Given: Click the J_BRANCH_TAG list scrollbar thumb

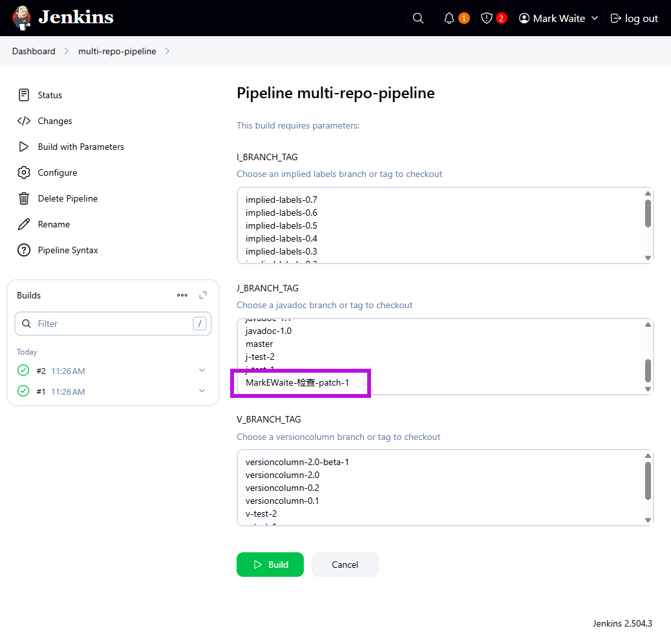Looking at the screenshot, I should pos(648,370).
